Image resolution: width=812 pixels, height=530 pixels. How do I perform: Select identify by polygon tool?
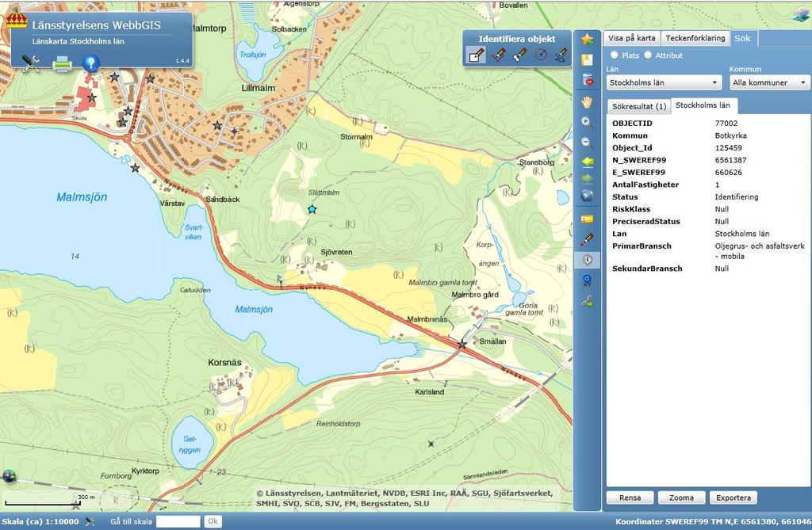498,55
